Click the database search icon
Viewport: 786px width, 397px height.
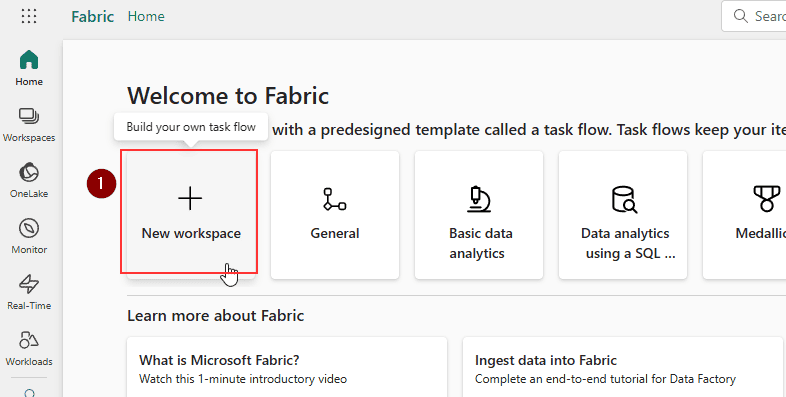pos(625,200)
